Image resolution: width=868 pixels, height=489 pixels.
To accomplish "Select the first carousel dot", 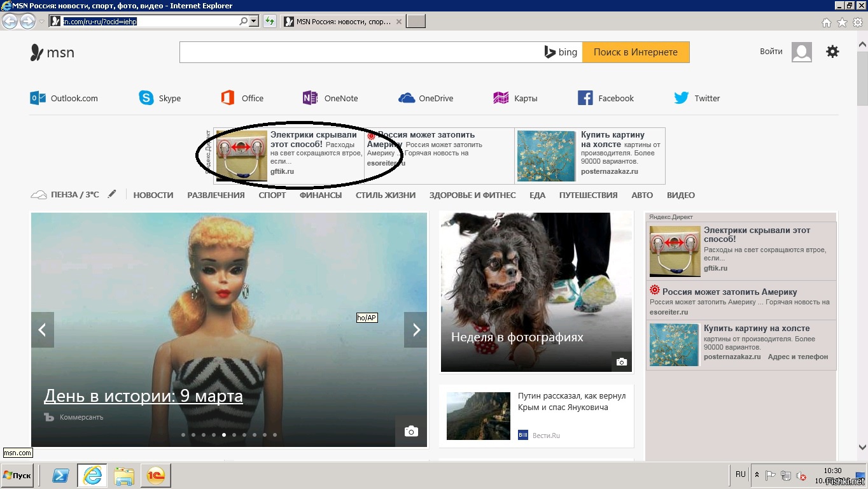I will tap(183, 435).
